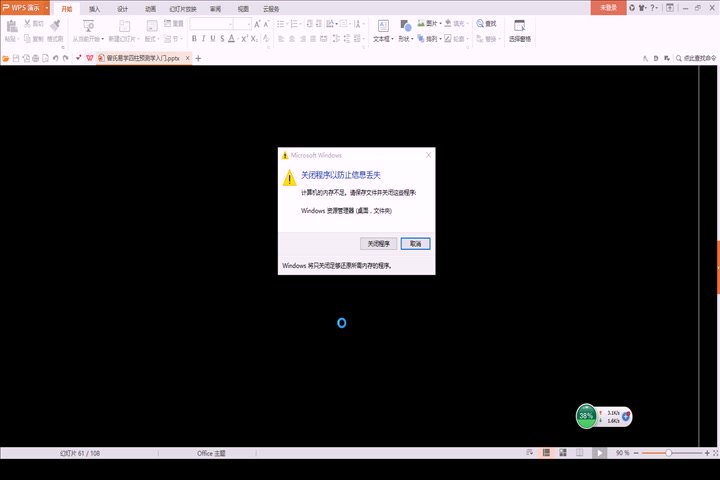The image size is (720, 480).
Task: Click the red W WPS home icon
Action: tap(90, 58)
